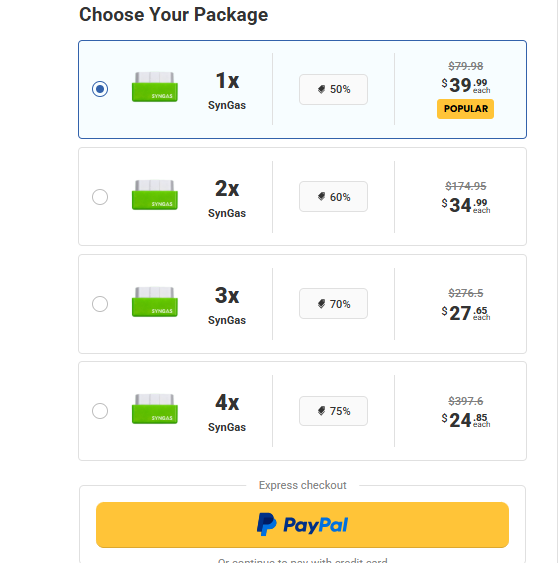Image resolution: width=558 pixels, height=563 pixels.
Task: Click the 1x SynGas device image
Action: click(x=155, y=87)
